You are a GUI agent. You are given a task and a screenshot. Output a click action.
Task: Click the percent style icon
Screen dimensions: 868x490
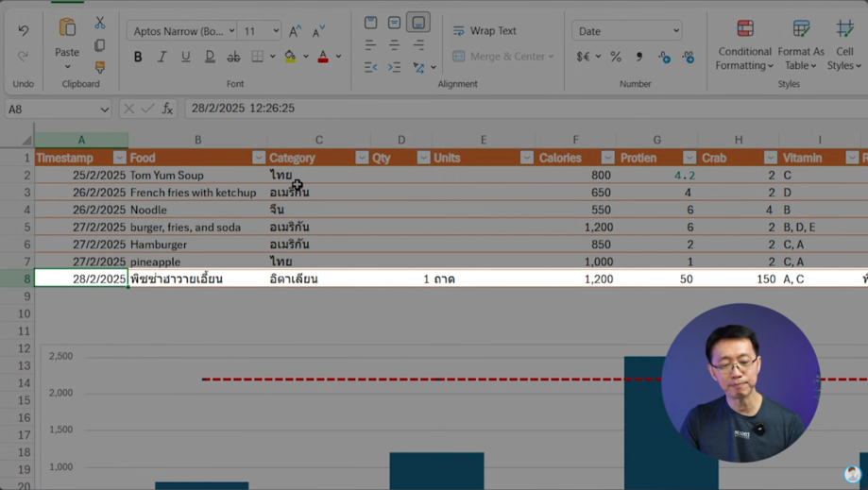click(616, 57)
